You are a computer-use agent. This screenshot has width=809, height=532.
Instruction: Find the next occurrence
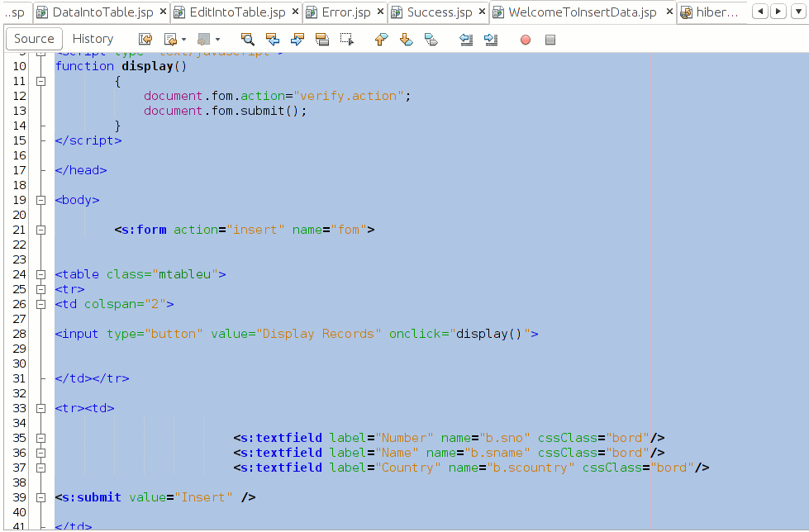coord(297,39)
